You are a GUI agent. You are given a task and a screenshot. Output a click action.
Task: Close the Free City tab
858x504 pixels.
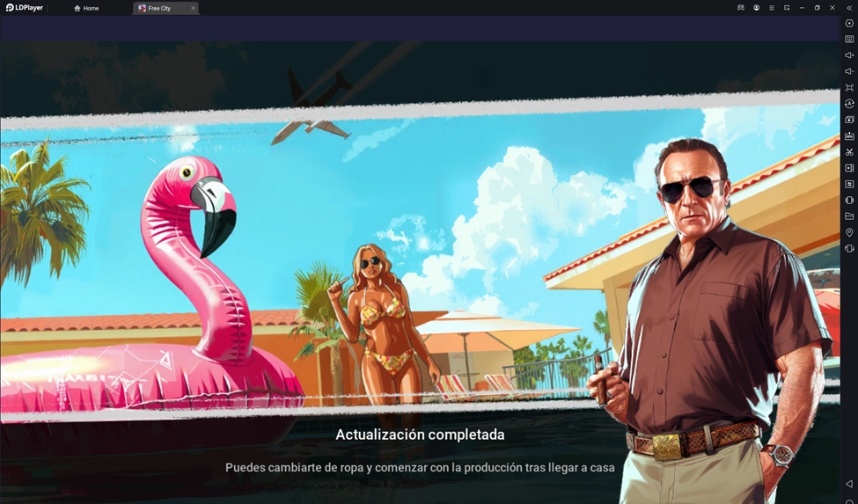click(x=193, y=8)
